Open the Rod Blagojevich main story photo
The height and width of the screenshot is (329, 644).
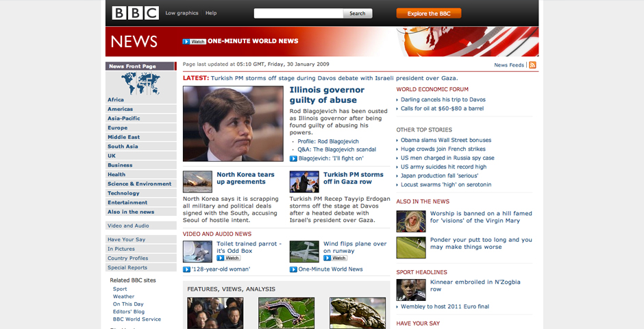point(234,123)
